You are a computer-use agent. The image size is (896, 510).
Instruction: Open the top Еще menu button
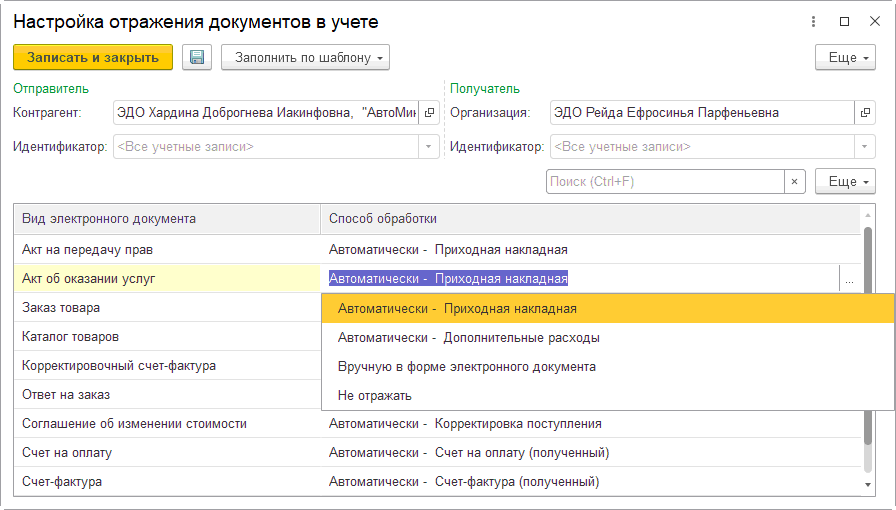coord(845,57)
